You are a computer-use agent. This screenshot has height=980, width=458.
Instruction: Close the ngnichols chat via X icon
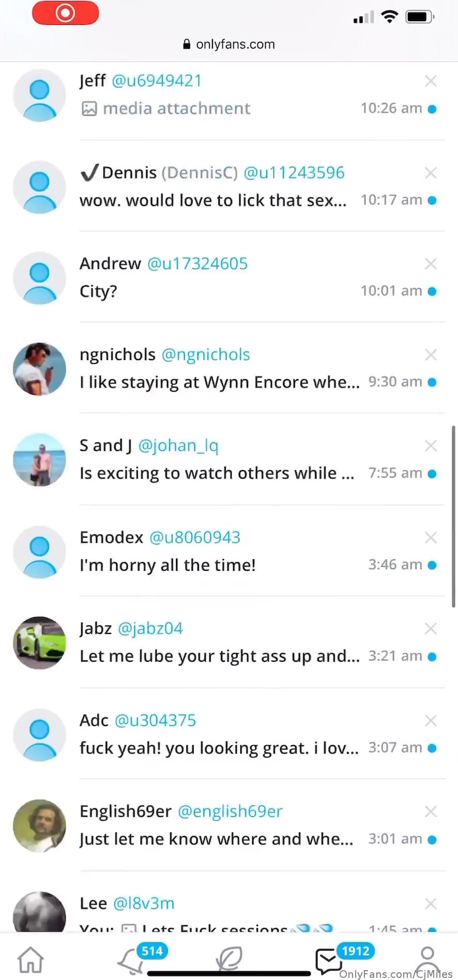431,355
